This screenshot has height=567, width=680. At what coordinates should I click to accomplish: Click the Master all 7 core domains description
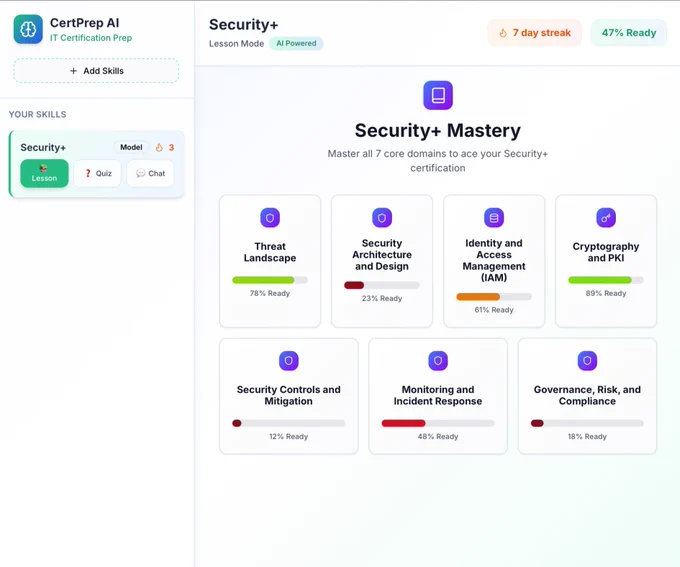click(x=438, y=161)
